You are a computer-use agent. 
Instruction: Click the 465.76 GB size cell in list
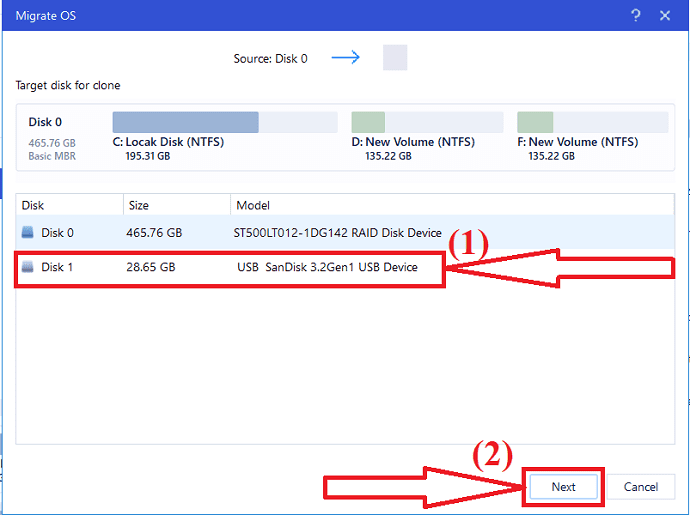(155, 233)
